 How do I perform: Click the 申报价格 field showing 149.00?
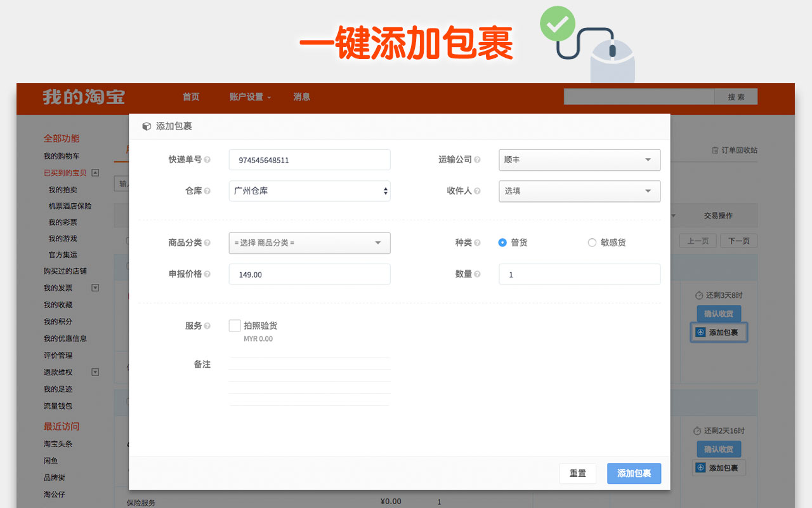point(310,274)
